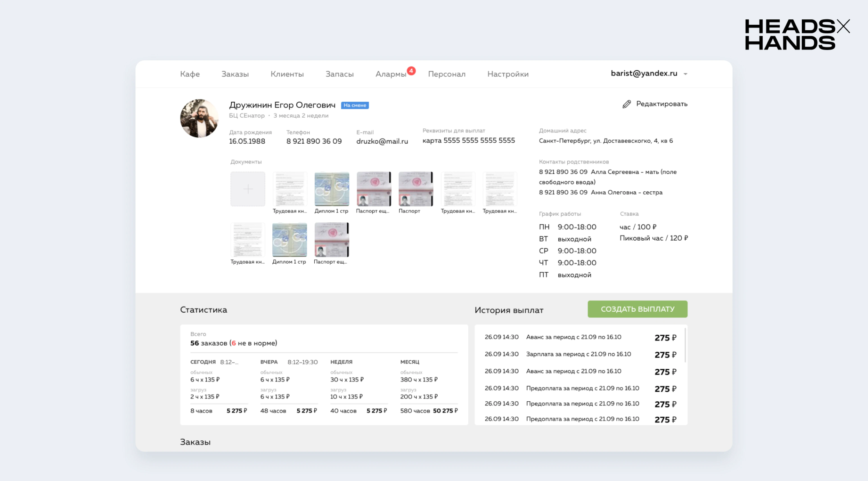Select the Зарплата за период payment row

(578, 354)
